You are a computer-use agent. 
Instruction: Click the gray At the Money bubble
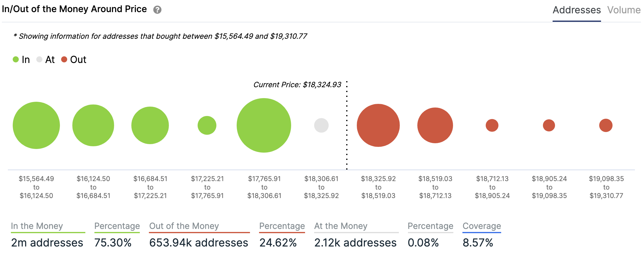pyautogui.click(x=321, y=125)
